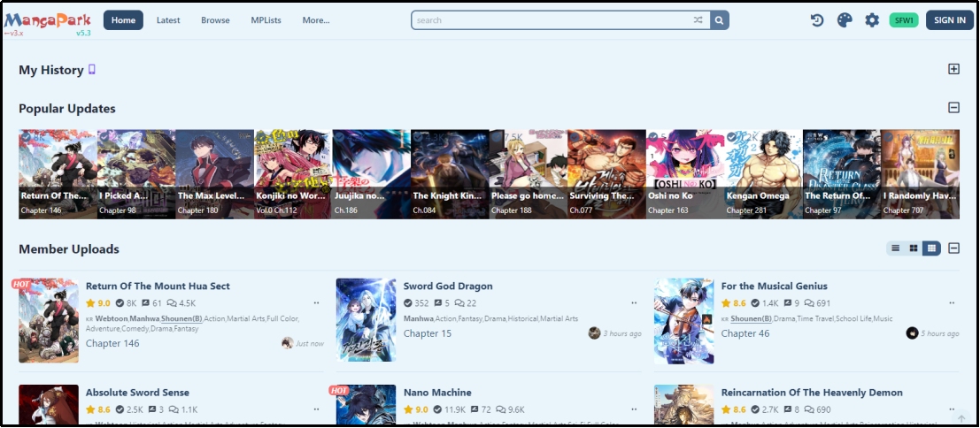Switch Member Uploads to large grid view
Viewport: 980px width, 428px height.
click(930, 248)
